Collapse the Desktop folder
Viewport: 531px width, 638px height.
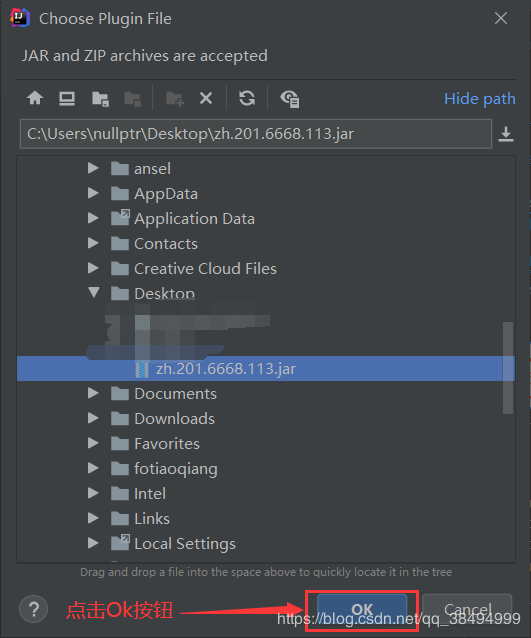point(94,293)
